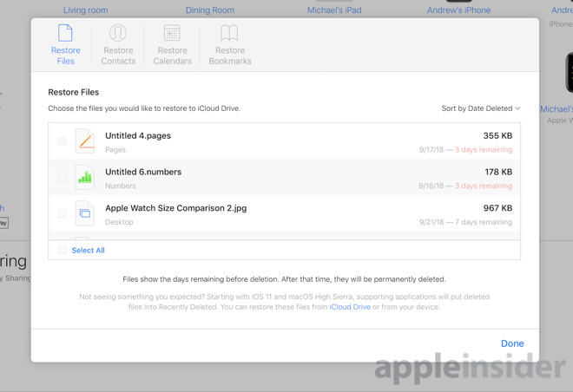The height and width of the screenshot is (392, 573).
Task: Click 9/21/18 7 days remaining text
Action: (x=465, y=222)
